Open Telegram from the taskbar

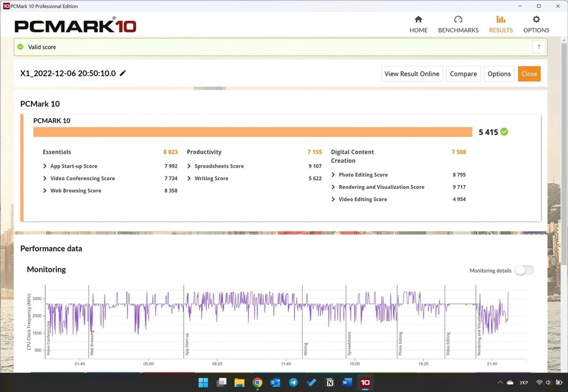(x=293, y=383)
